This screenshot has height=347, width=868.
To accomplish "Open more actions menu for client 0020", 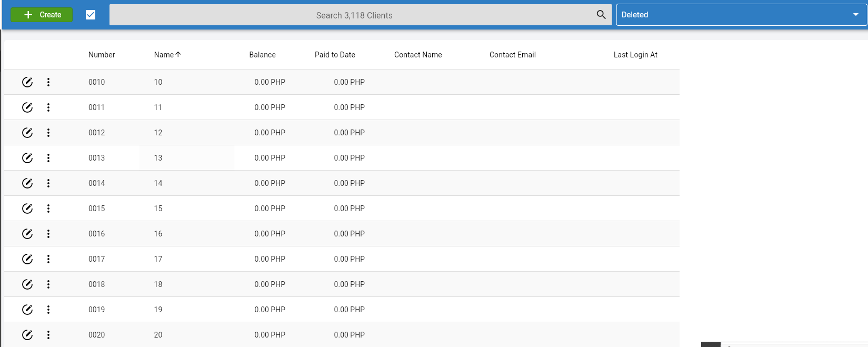I will (x=48, y=335).
